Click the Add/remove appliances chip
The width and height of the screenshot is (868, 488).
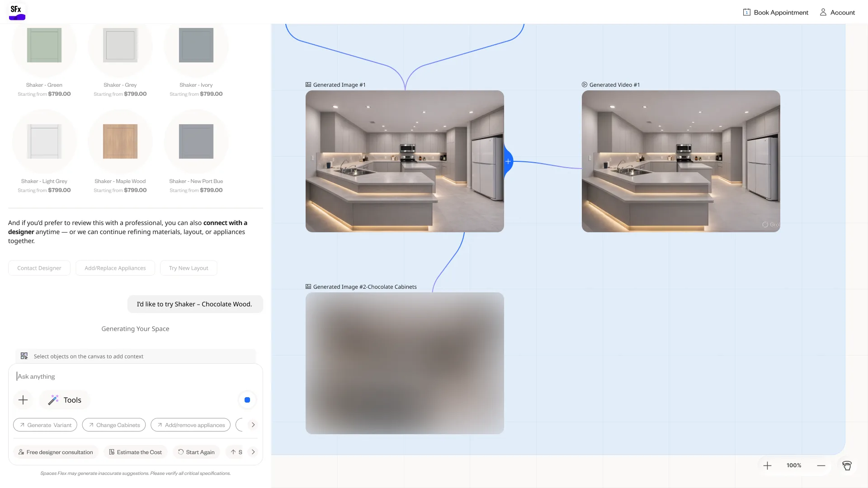[x=191, y=425]
